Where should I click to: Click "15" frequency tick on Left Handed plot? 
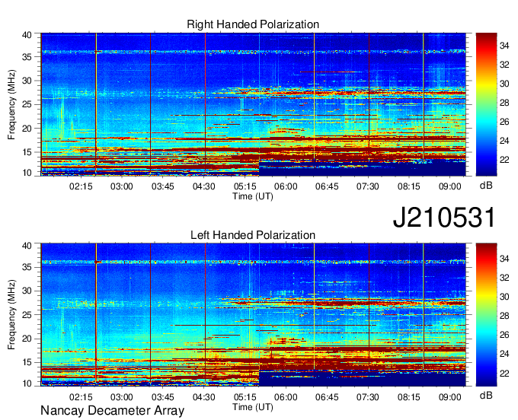pos(27,363)
